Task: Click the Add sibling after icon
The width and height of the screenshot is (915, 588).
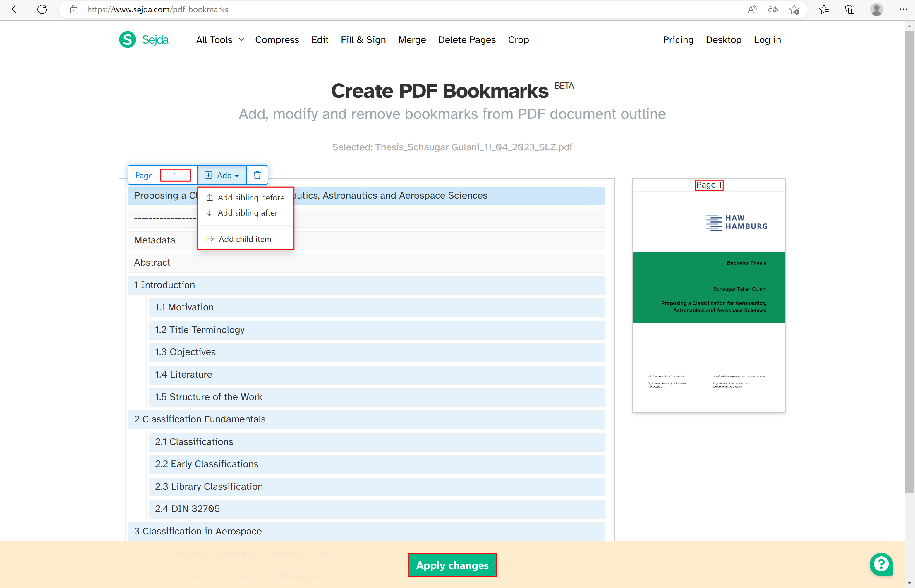Action: [209, 213]
